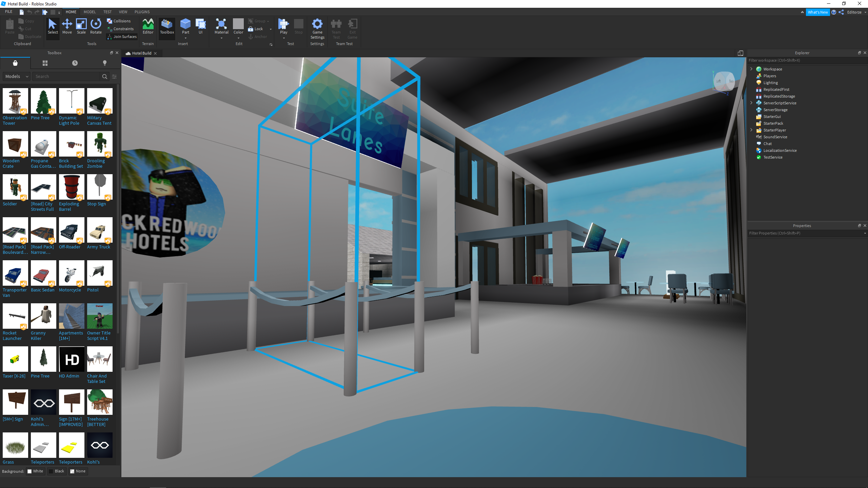The width and height of the screenshot is (868, 488).
Task: Expand the Workspace tree node
Action: [751, 69]
